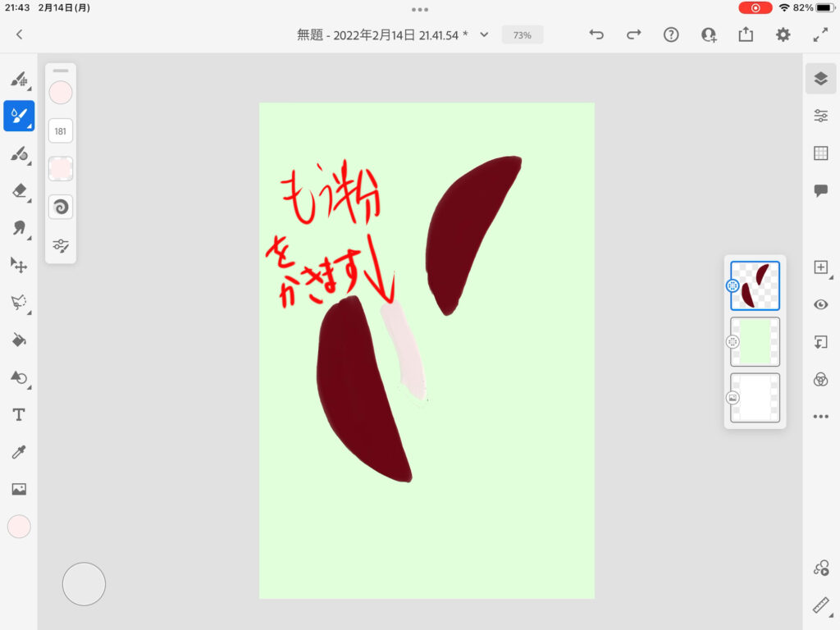Screen dimensions: 840x630
Task: Go back to the home screen
Action: [20, 34]
